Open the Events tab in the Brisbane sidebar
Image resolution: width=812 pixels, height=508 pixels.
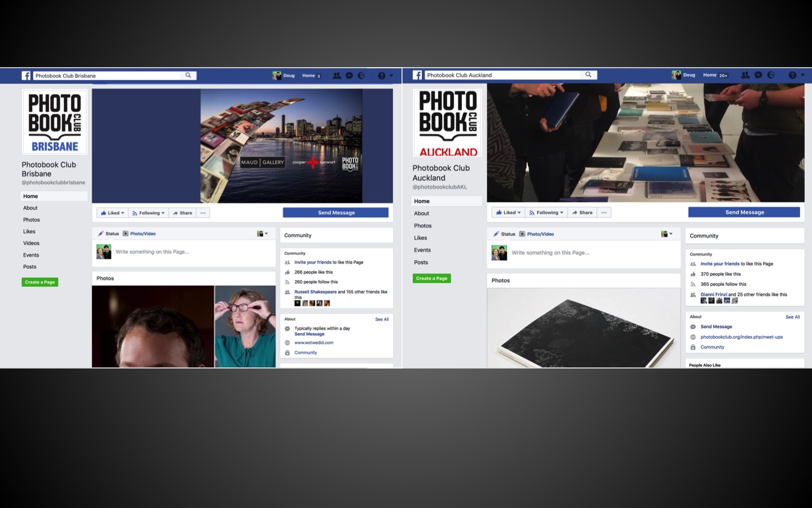click(x=31, y=255)
